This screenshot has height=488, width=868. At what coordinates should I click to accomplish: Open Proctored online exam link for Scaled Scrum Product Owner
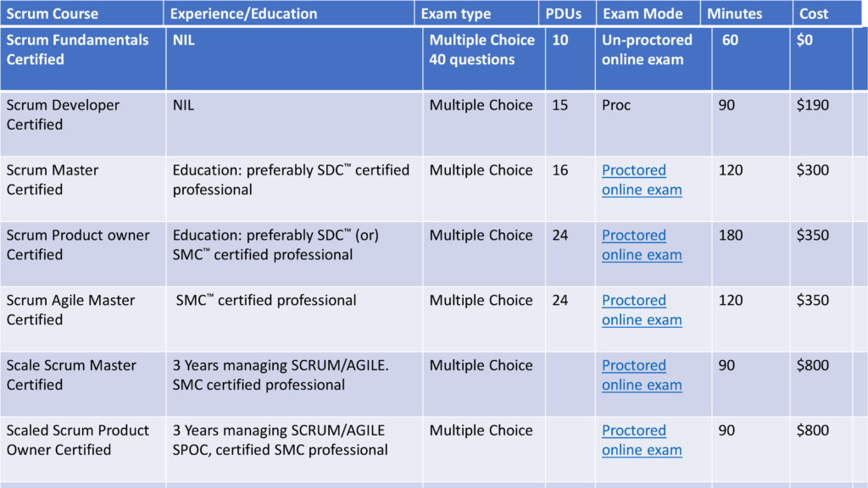(642, 440)
